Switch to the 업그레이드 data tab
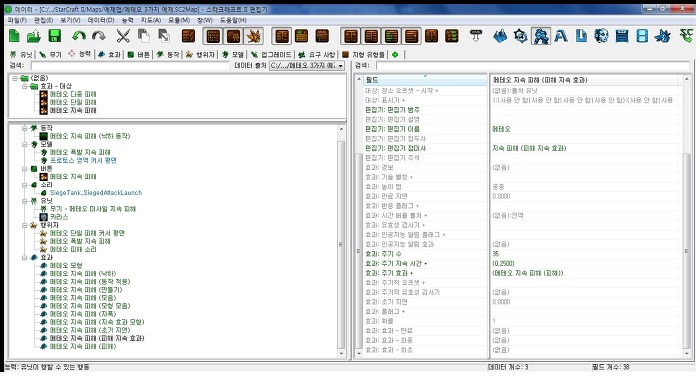Screen dimensions: 700x376 pos(271,54)
